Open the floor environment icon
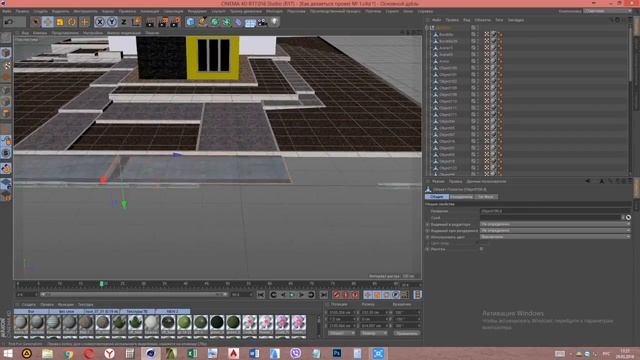Image resolution: width=640 pixels, height=360 pixels. coord(250,22)
